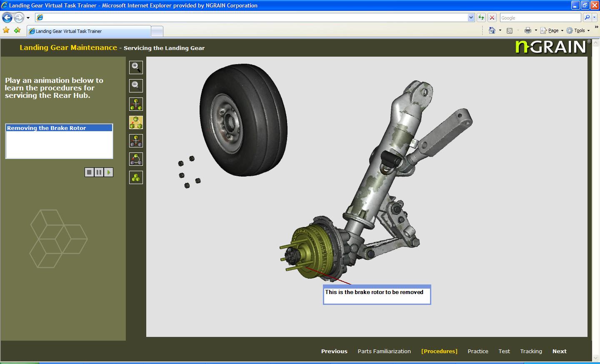Click the Home icon in command bar
The image size is (600, 364).
click(492, 30)
